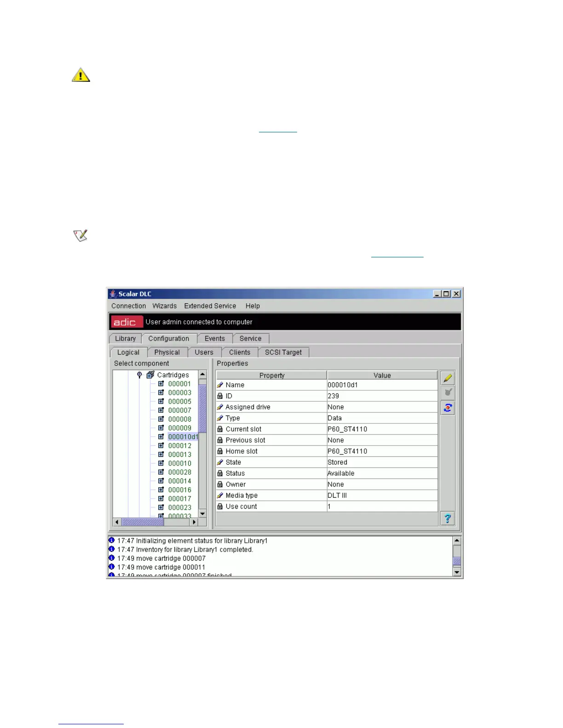Image resolution: width=563 pixels, height=728 pixels.
Task: Click the cartridge icon beside 000005
Action: pos(161,401)
